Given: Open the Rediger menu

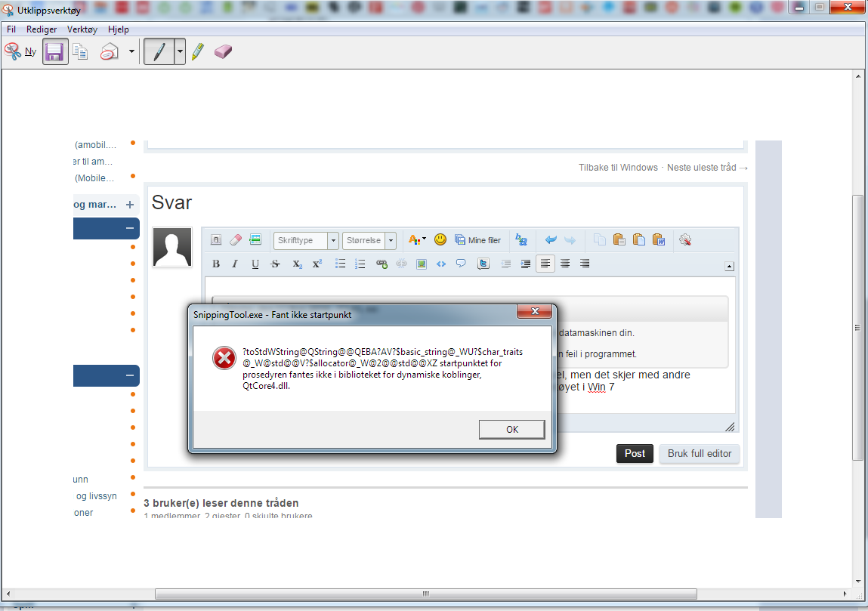Looking at the screenshot, I should click(x=42, y=29).
